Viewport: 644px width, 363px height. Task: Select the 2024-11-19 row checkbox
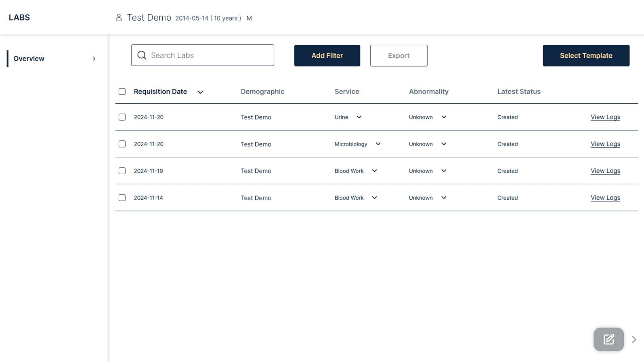(x=122, y=171)
